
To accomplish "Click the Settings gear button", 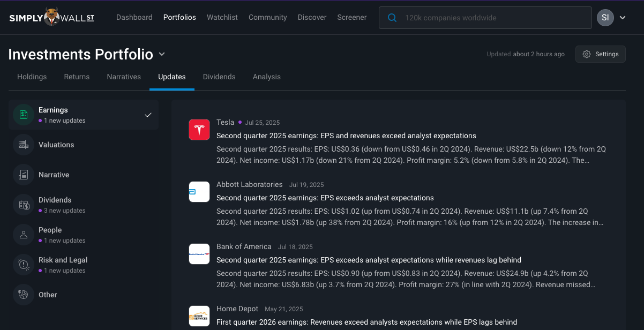I will click(601, 54).
